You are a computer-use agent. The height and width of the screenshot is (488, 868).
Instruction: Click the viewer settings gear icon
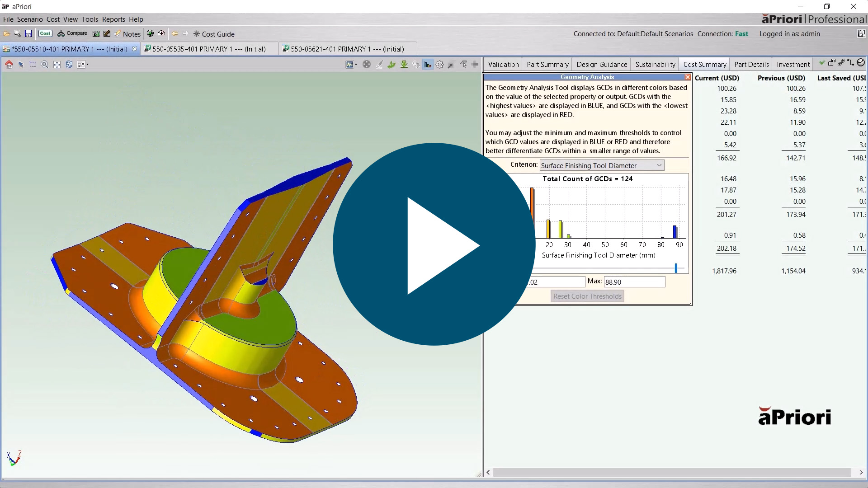(439, 65)
